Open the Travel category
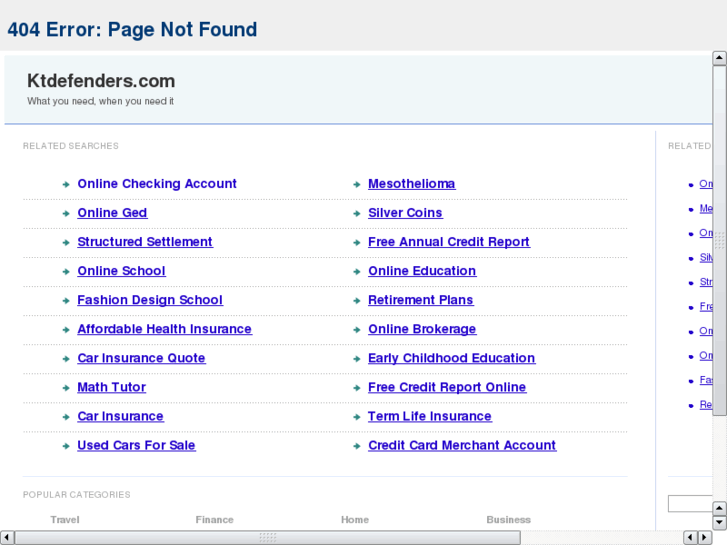 (x=65, y=520)
